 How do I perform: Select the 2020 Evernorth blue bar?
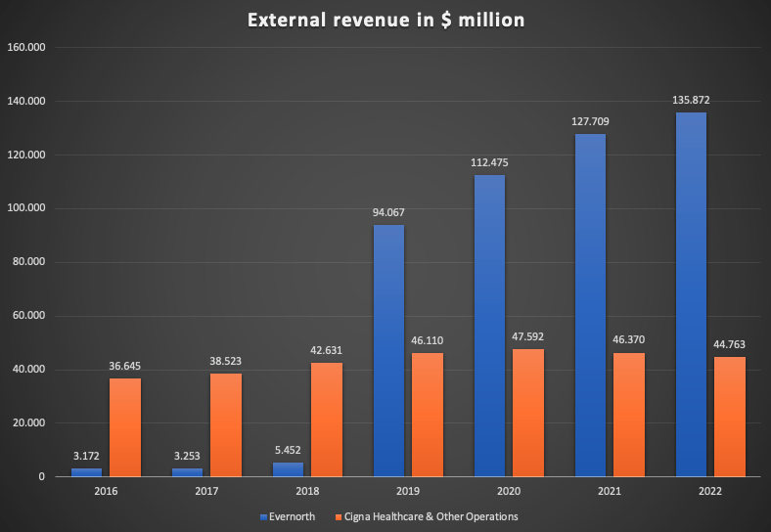coord(490,326)
